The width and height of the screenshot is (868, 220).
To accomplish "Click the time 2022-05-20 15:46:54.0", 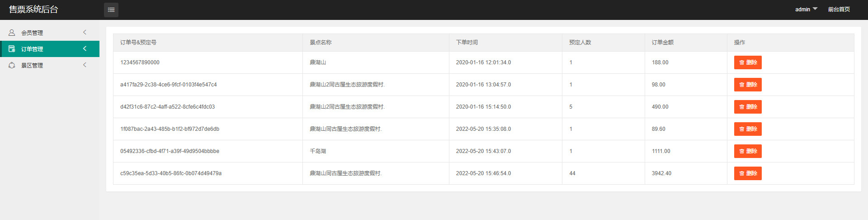I will click(x=484, y=173).
